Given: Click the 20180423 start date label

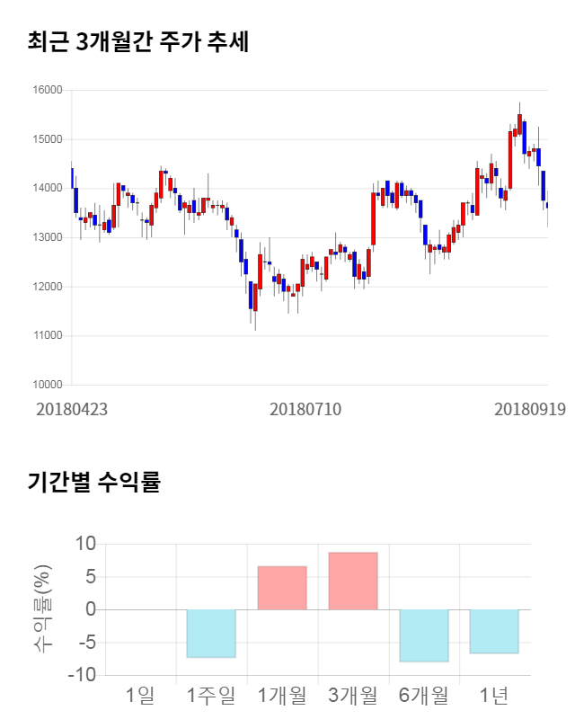Looking at the screenshot, I should [72, 409].
